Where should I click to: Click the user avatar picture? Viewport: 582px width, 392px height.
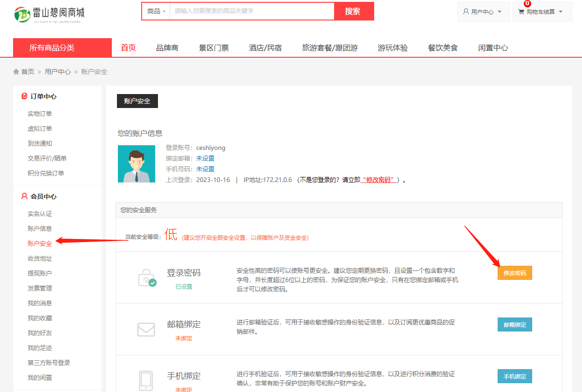point(136,164)
